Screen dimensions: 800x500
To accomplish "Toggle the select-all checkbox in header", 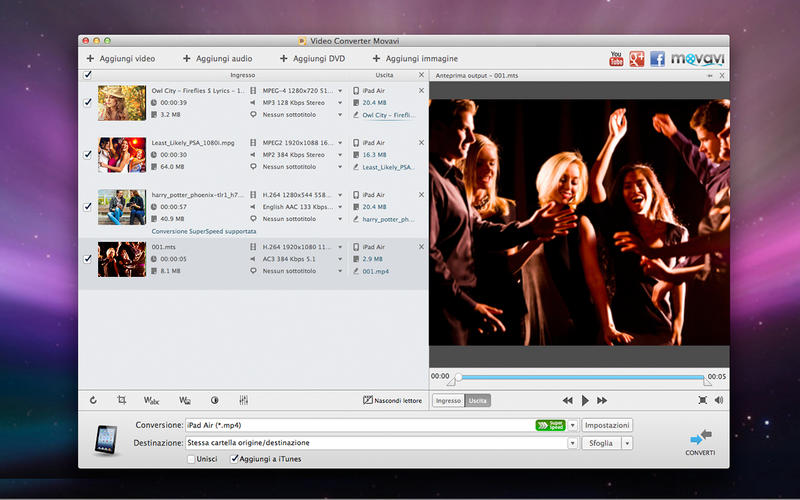I will (88, 75).
